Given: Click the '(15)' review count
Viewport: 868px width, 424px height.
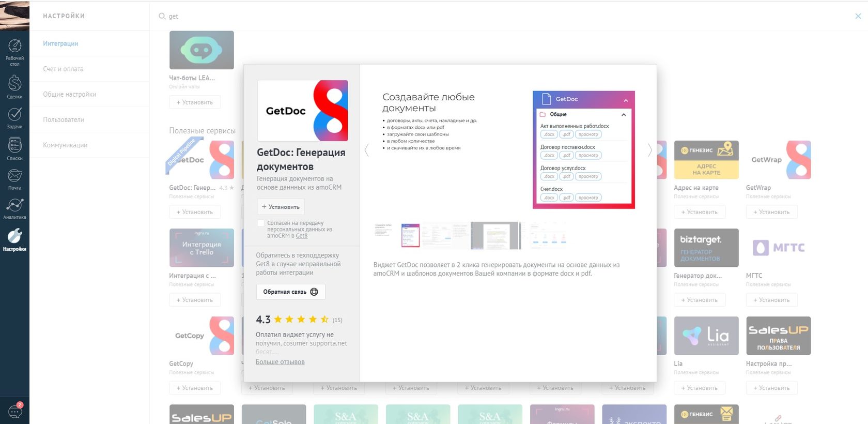Looking at the screenshot, I should (x=337, y=320).
